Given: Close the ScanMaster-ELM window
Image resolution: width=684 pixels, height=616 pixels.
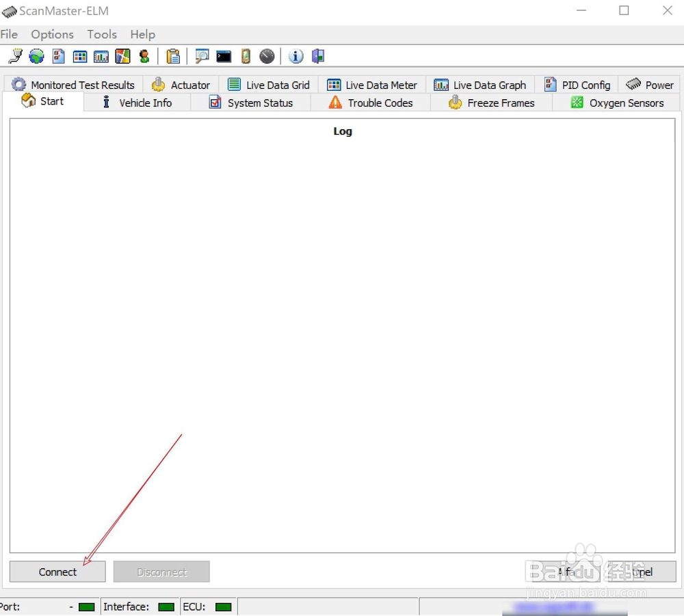Looking at the screenshot, I should pyautogui.click(x=668, y=10).
